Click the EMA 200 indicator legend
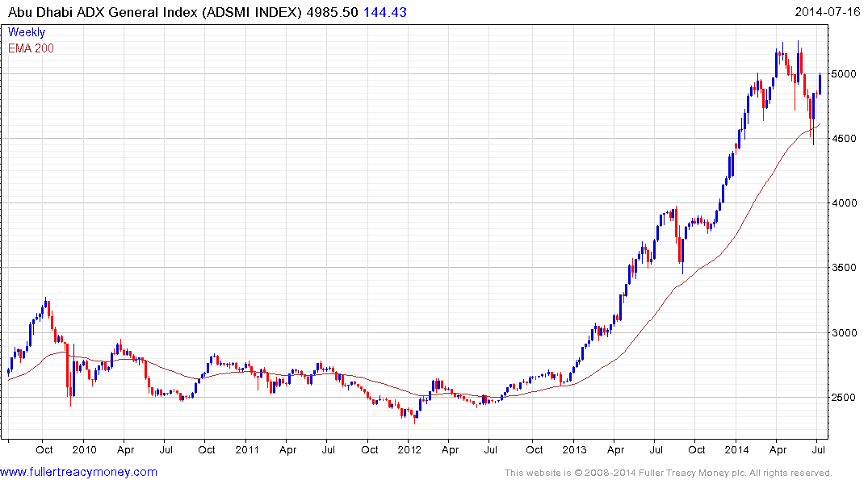The image size is (868, 484). 31,48
